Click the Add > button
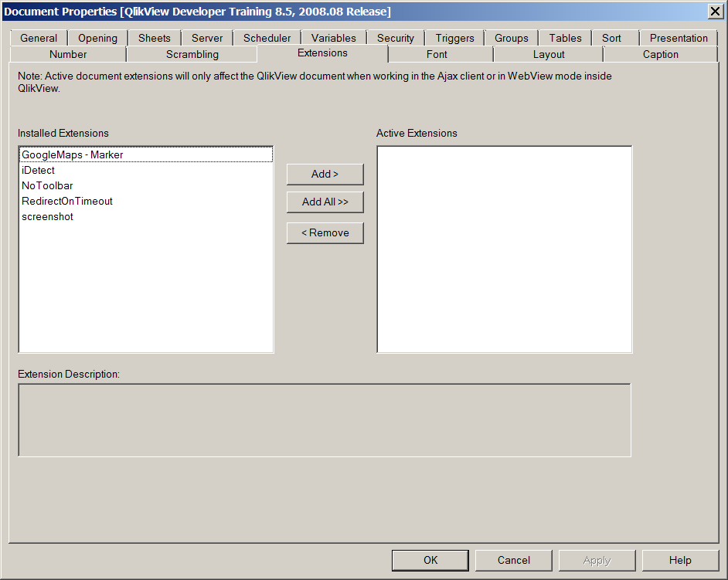The image size is (728, 580). pos(325,174)
